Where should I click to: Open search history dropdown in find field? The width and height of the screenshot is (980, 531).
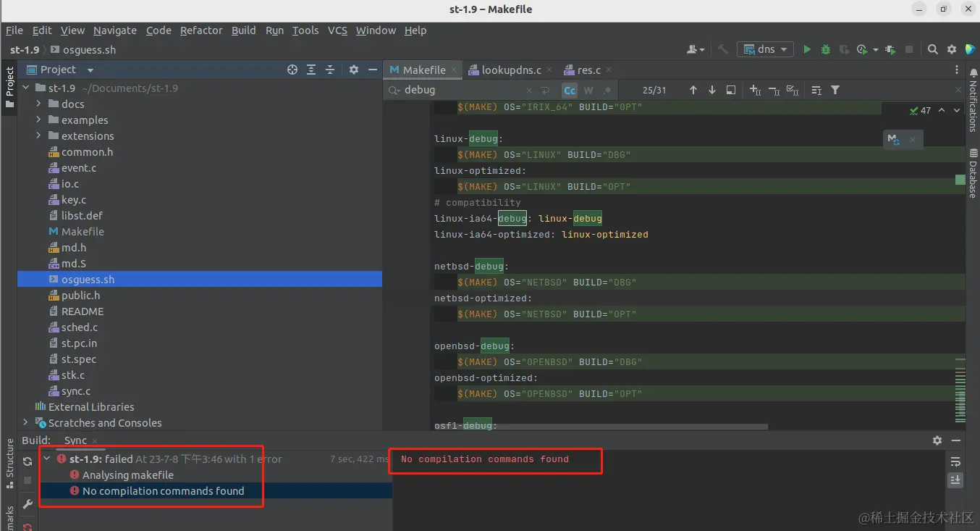click(394, 90)
